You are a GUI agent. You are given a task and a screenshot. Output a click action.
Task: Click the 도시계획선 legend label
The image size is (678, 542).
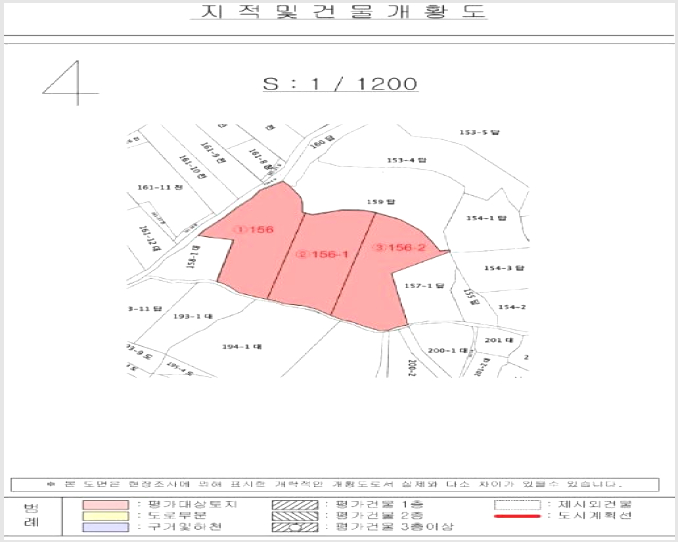(x=595, y=516)
